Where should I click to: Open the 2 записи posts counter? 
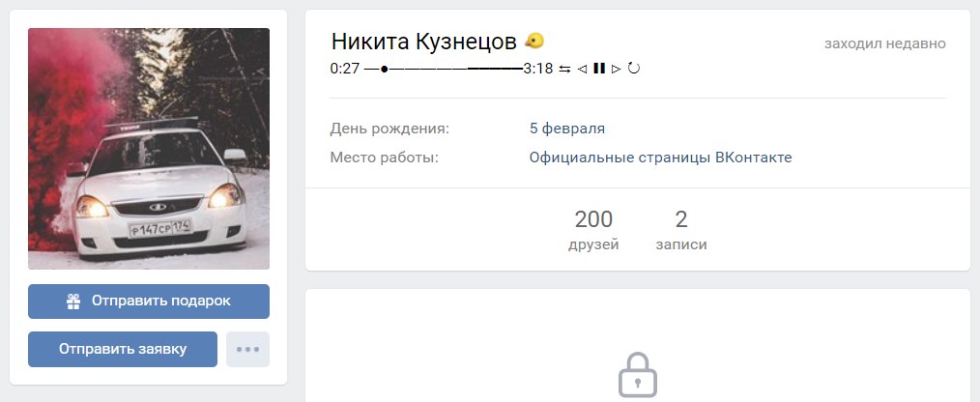pyautogui.click(x=681, y=229)
